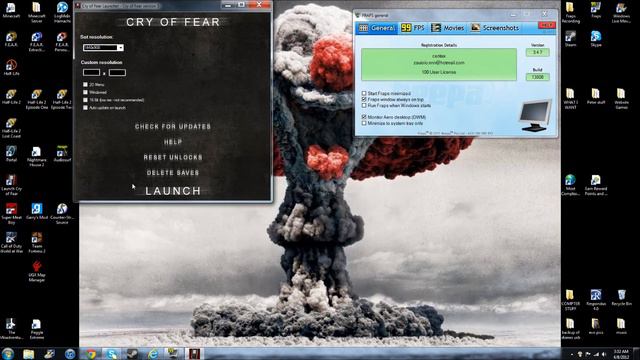This screenshot has height=360, width=640.
Task: Click the Steam taskbar icon
Action: click(x=132, y=353)
